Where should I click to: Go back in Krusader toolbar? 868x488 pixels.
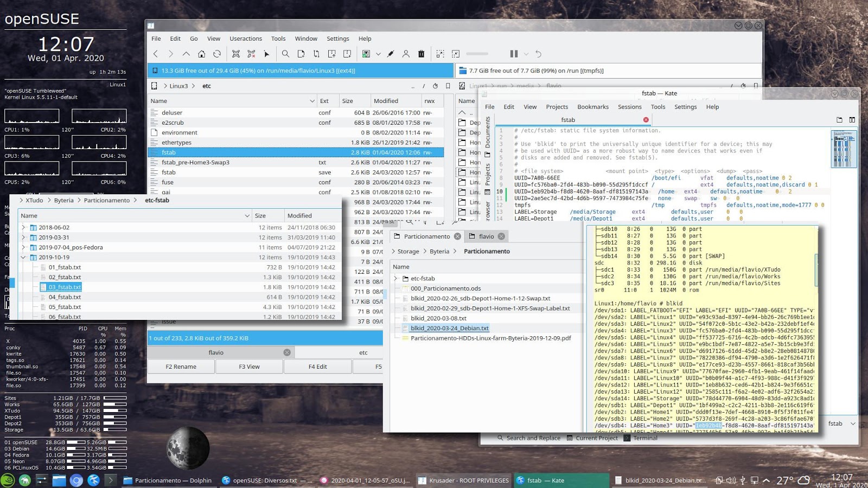(156, 54)
